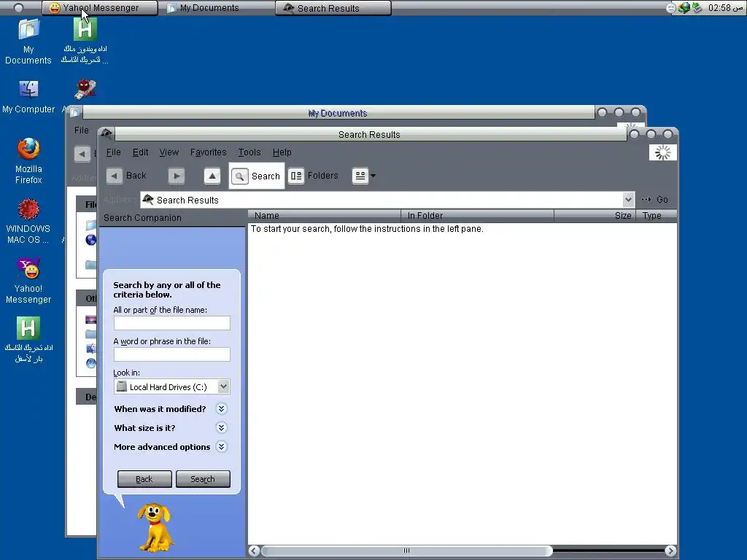
Task: Go up one level with Up arrow
Action: click(212, 176)
